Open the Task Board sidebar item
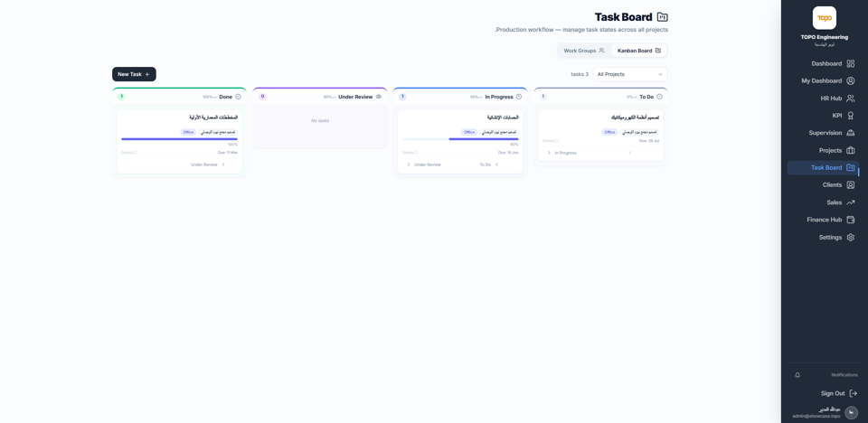Screen dimensions: 868x423 tap(823, 168)
